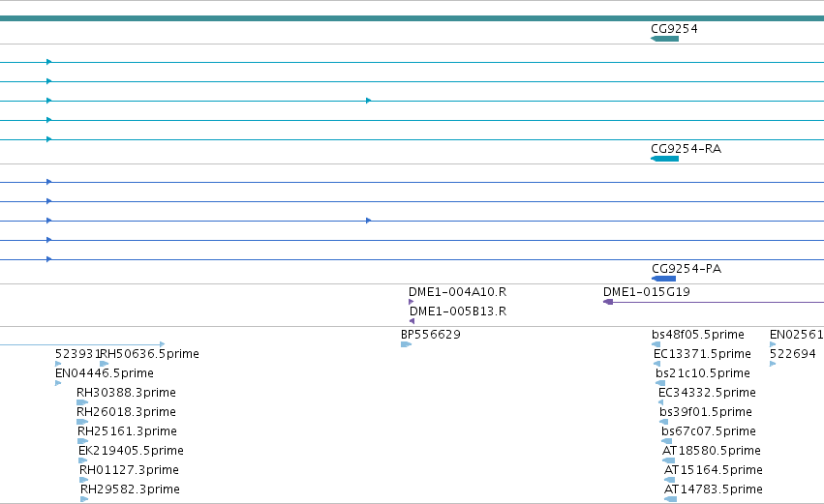
Task: Select the purple arrow under DME1-005B13.R
Action: 412,321
